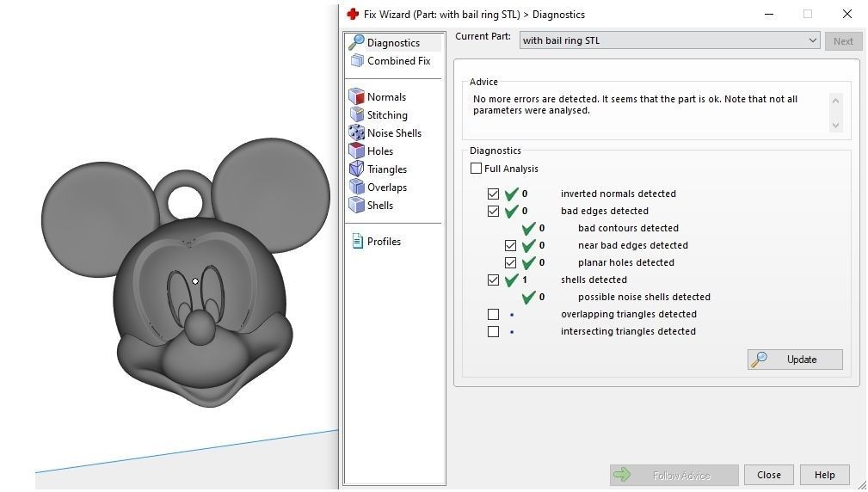This screenshot has height=492, width=868.
Task: Uncheck planar holes detected checkbox
Action: pos(510,262)
